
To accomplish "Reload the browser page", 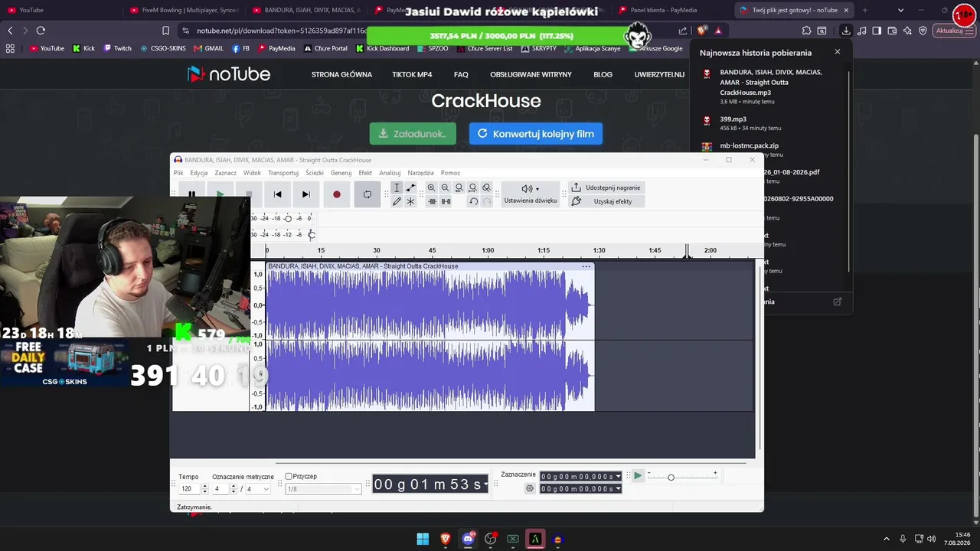I will pyautogui.click(x=41, y=31).
